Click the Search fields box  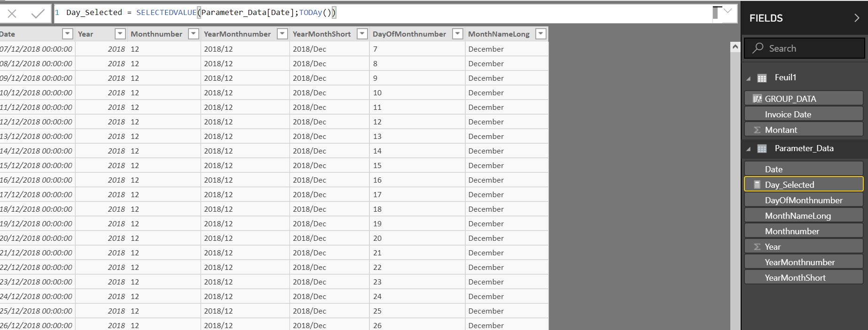[x=804, y=48]
